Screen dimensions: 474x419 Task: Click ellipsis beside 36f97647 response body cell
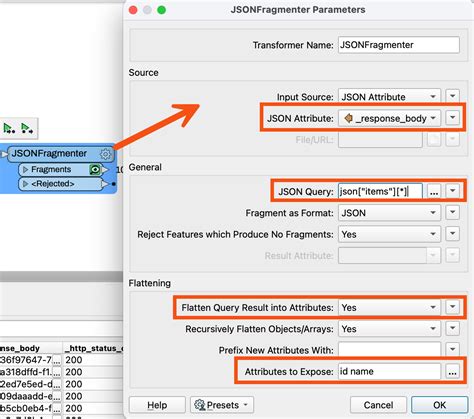(57, 360)
